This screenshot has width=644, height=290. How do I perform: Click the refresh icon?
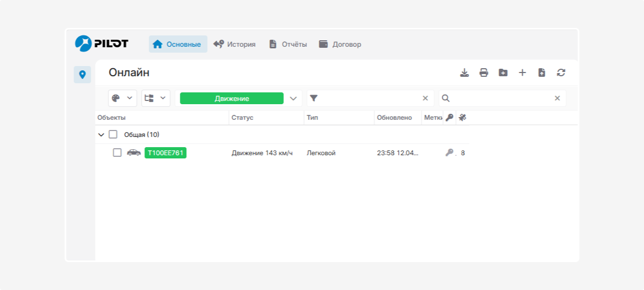coord(561,73)
